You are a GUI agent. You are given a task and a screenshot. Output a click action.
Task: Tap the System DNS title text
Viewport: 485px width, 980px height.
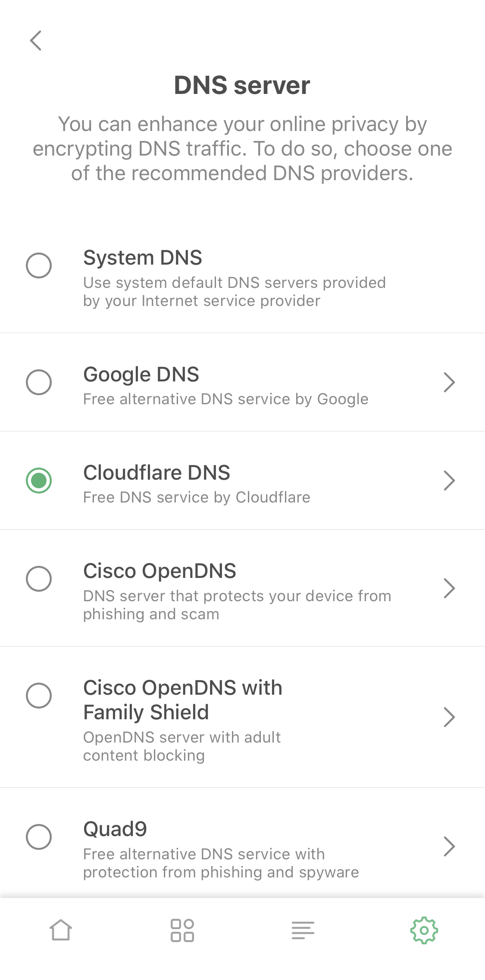coord(143,258)
